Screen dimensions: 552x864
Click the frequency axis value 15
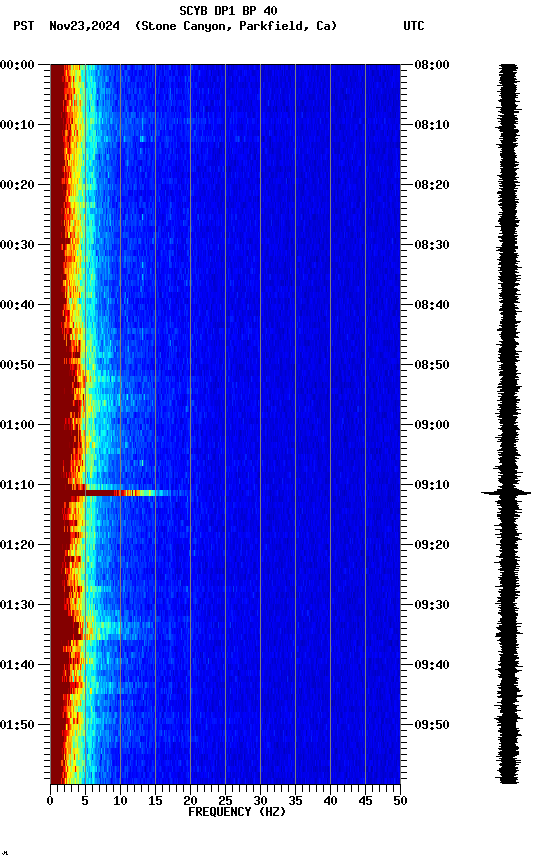[x=155, y=802]
